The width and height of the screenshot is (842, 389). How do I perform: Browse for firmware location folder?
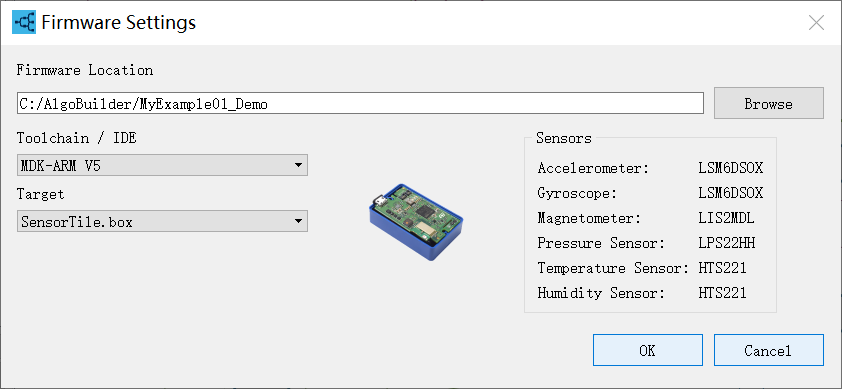768,103
